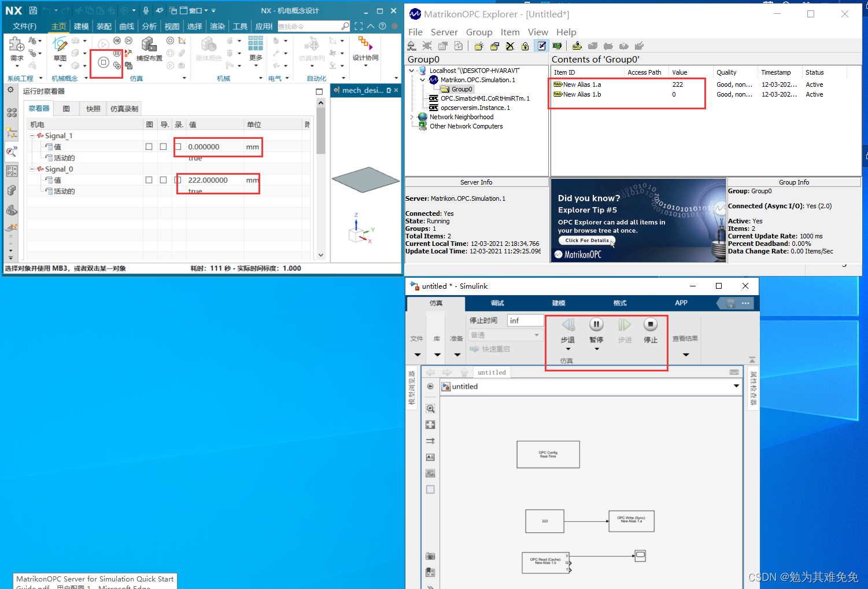Screen dimensions: 868x589
Task: Switch to the 调试 tab in Simulink
Action: pos(497,303)
